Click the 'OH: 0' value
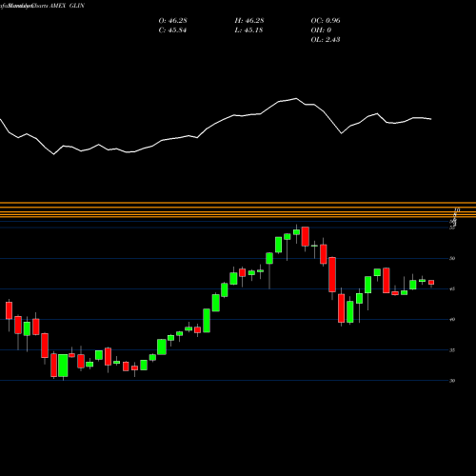The image size is (476, 476). click(x=321, y=30)
